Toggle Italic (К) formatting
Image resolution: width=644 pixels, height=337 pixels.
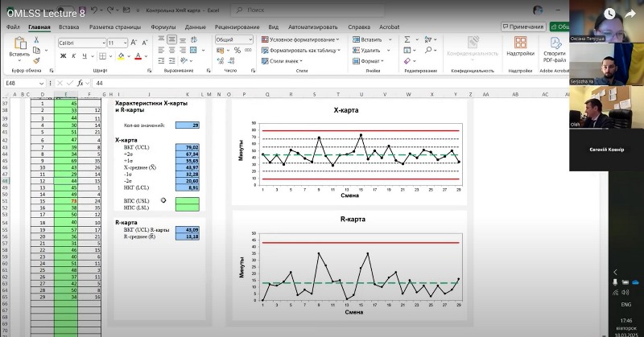point(74,55)
